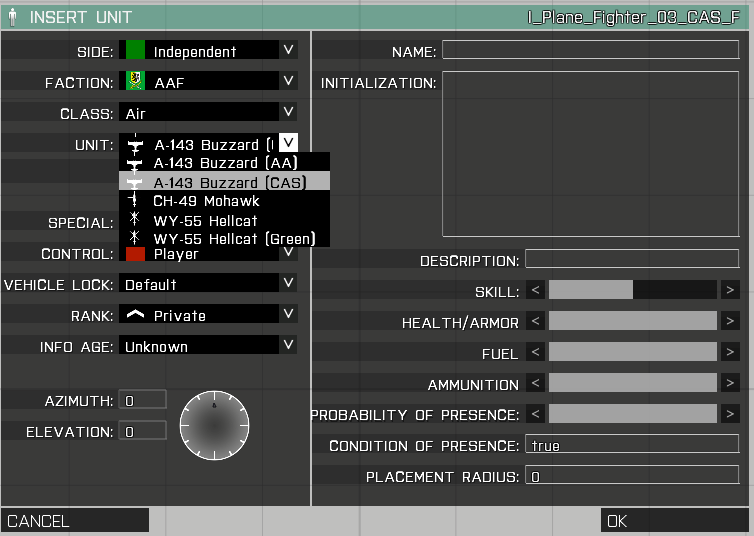Viewport: 754px width, 536px height.
Task: Expand the Class dropdown showing Air
Action: point(288,113)
